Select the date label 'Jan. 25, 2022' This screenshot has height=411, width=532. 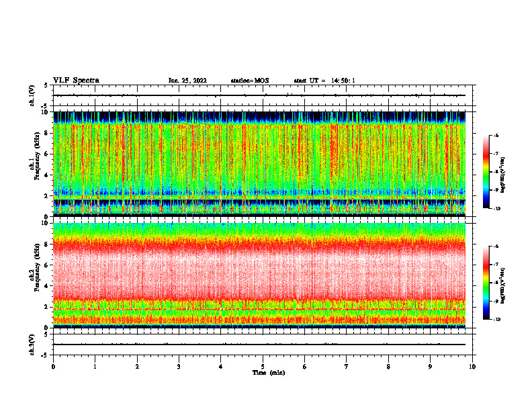click(x=187, y=81)
